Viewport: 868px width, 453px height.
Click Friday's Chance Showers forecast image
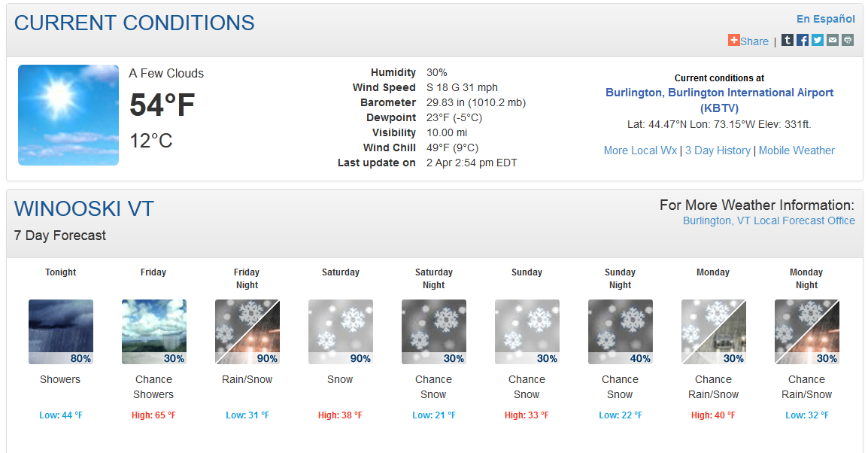pos(154,332)
